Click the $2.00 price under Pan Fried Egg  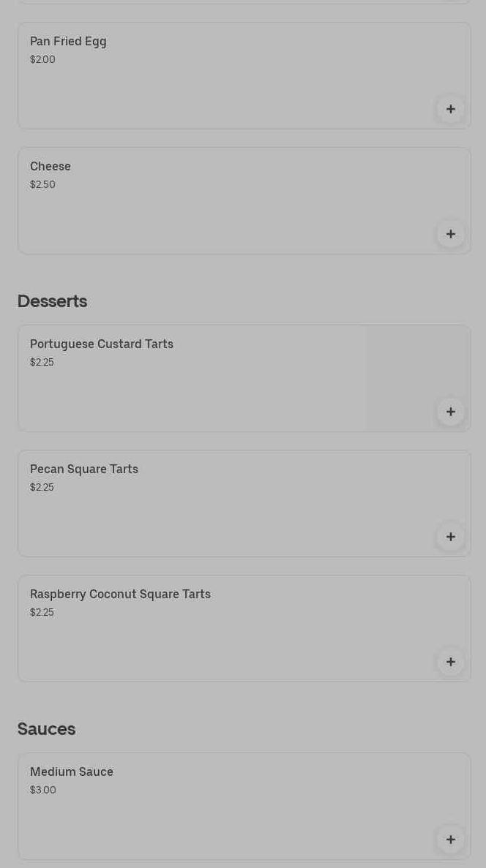[42, 60]
